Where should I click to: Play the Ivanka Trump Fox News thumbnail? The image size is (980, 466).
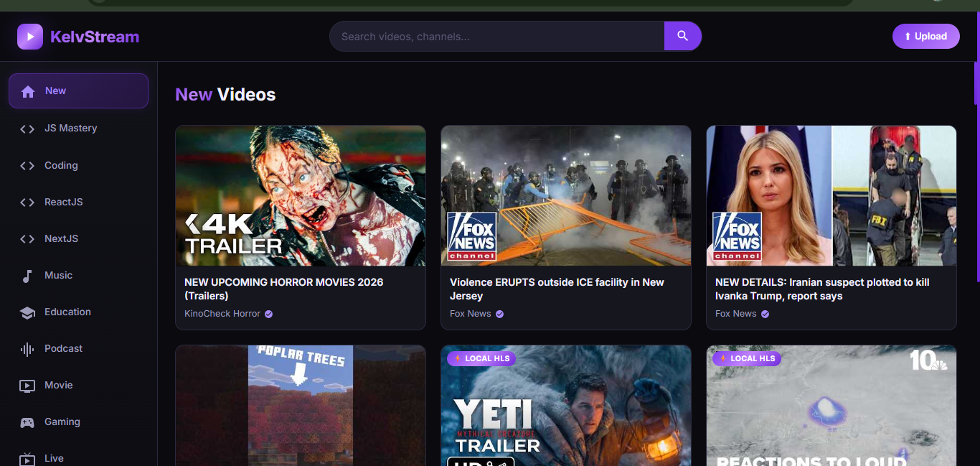pyautogui.click(x=831, y=196)
